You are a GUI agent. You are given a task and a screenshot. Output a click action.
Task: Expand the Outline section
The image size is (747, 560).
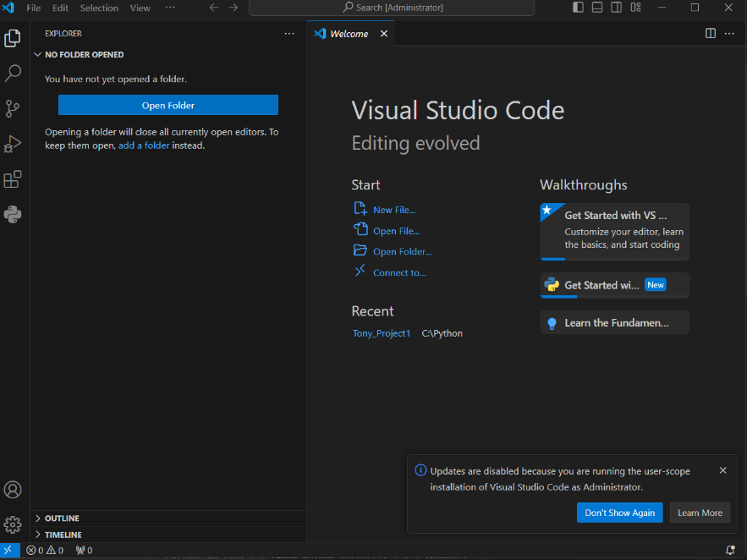[168, 518]
